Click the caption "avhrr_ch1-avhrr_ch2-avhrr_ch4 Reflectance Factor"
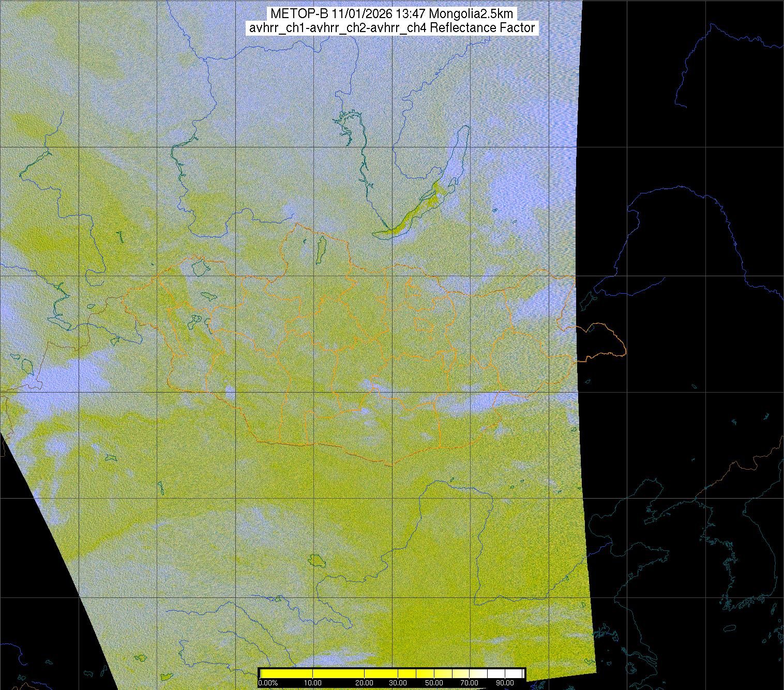The width and height of the screenshot is (784, 690). point(392,28)
